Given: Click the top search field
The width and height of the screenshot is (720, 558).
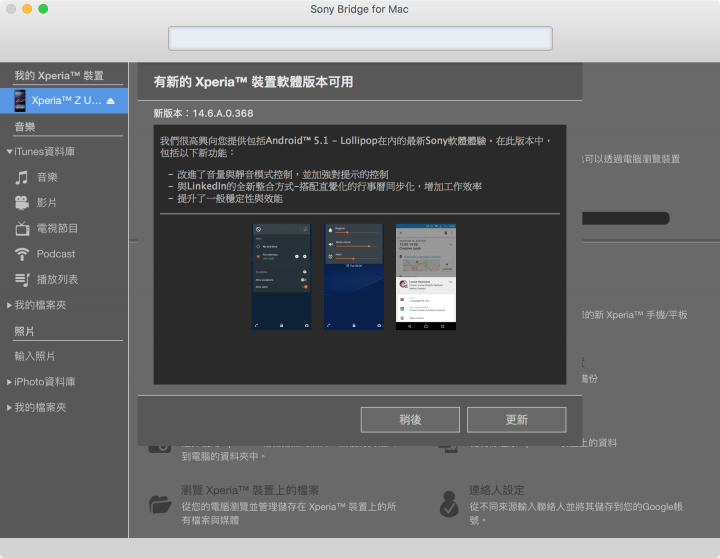Looking at the screenshot, I should pos(360,38).
